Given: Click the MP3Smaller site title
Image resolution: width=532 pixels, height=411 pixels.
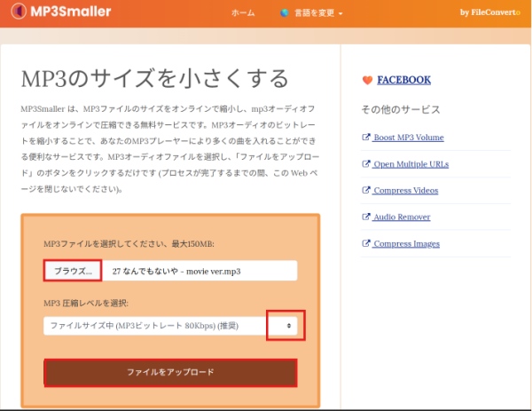Looking at the screenshot, I should (71, 12).
